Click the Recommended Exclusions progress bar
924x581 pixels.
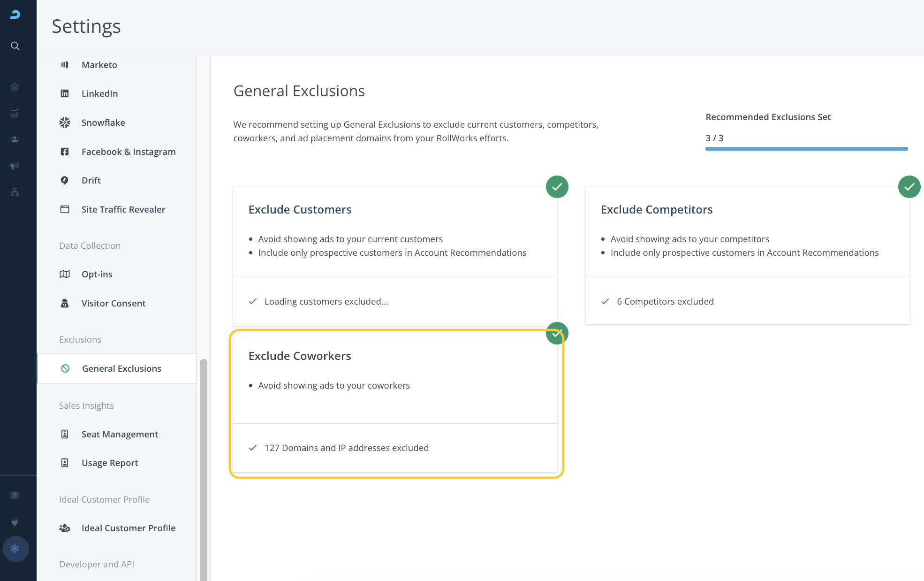(x=806, y=149)
